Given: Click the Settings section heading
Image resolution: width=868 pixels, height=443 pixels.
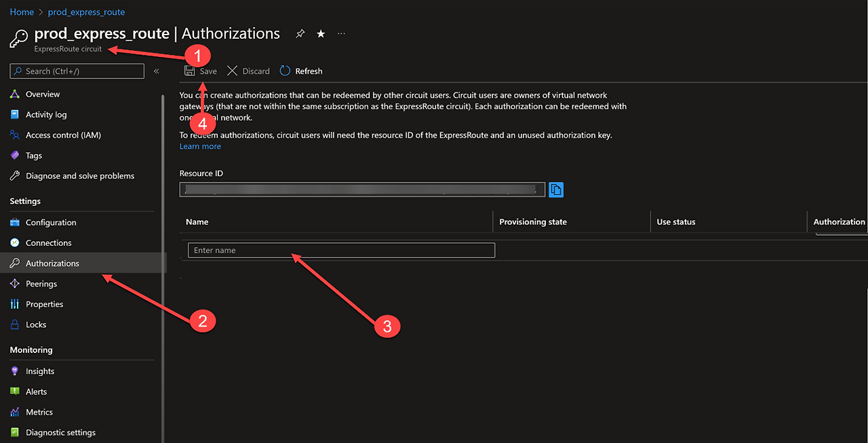Looking at the screenshot, I should click(25, 201).
